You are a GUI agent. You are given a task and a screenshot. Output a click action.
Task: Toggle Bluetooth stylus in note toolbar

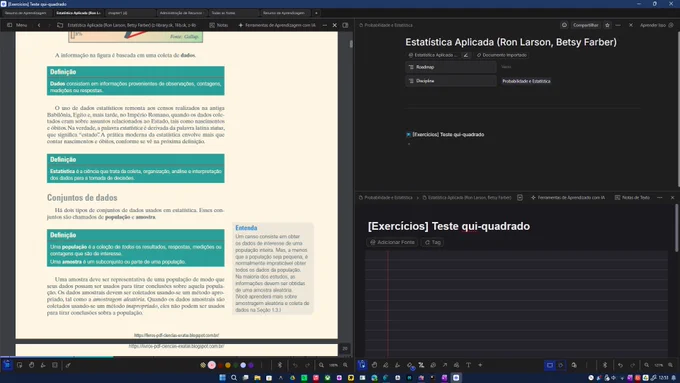click(x=605, y=365)
